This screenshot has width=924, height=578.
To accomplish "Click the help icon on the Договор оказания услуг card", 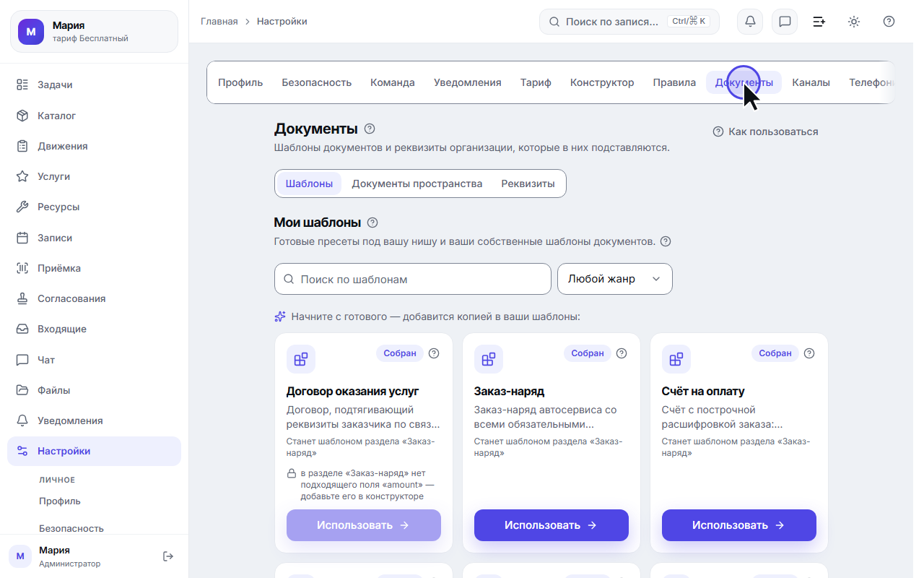I will point(434,353).
